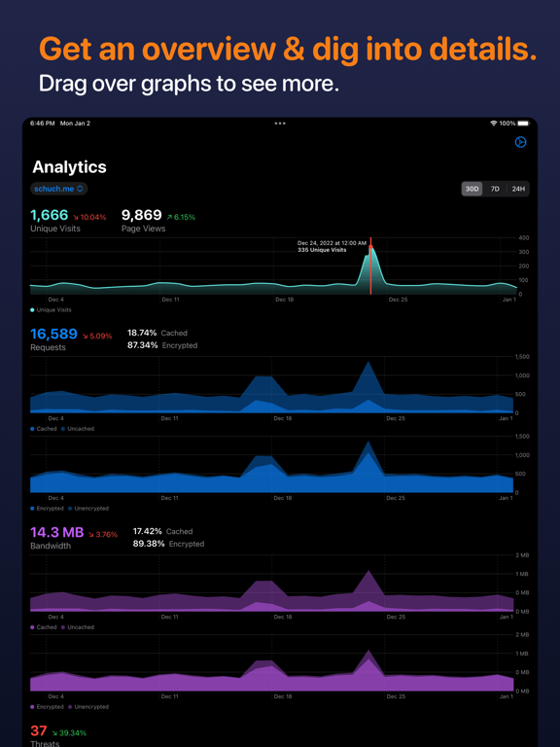
Task: Switch to the 24H time range
Action: point(518,189)
